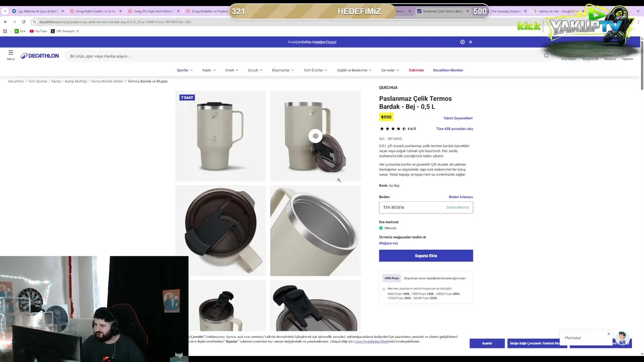The height and width of the screenshot is (362, 644).
Task: Switch to the stanley ne malı Google tab
Action: click(557, 11)
